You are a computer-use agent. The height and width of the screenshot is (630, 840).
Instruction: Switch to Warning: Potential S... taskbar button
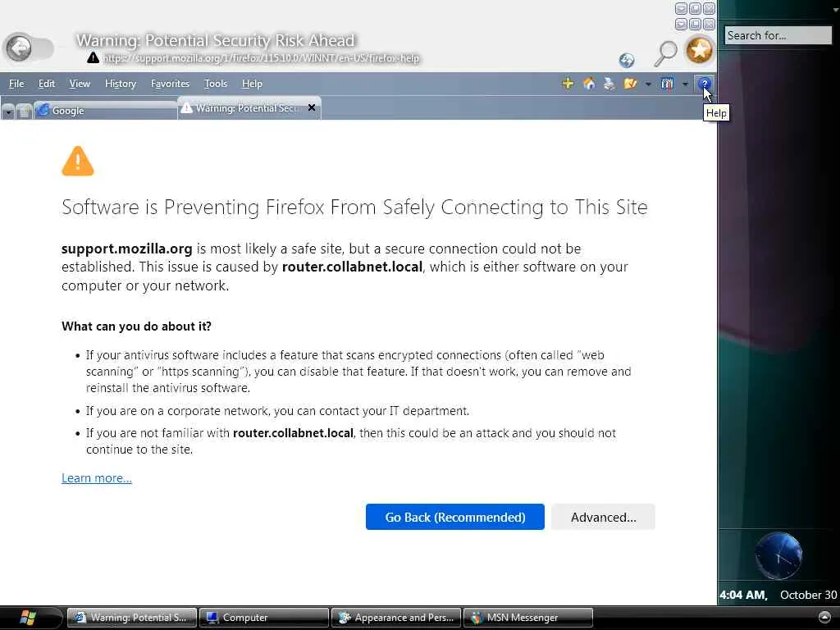pos(132,617)
